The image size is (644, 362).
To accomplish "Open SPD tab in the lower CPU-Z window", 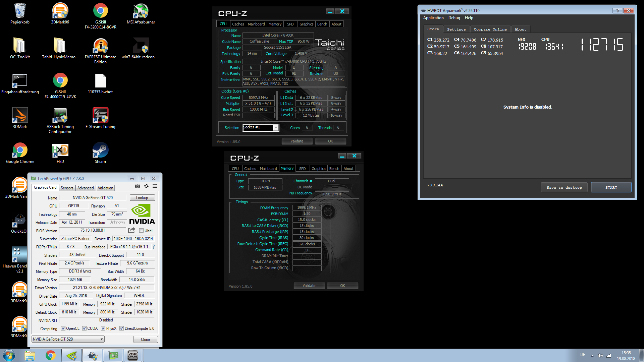I will [x=303, y=169].
